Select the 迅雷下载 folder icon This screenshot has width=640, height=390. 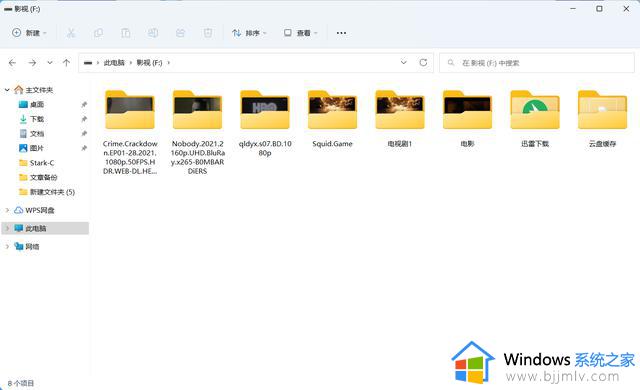pyautogui.click(x=535, y=110)
